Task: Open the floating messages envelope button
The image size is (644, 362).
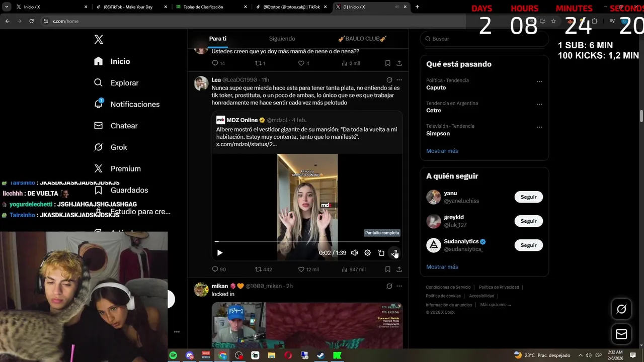Action: click(x=621, y=334)
